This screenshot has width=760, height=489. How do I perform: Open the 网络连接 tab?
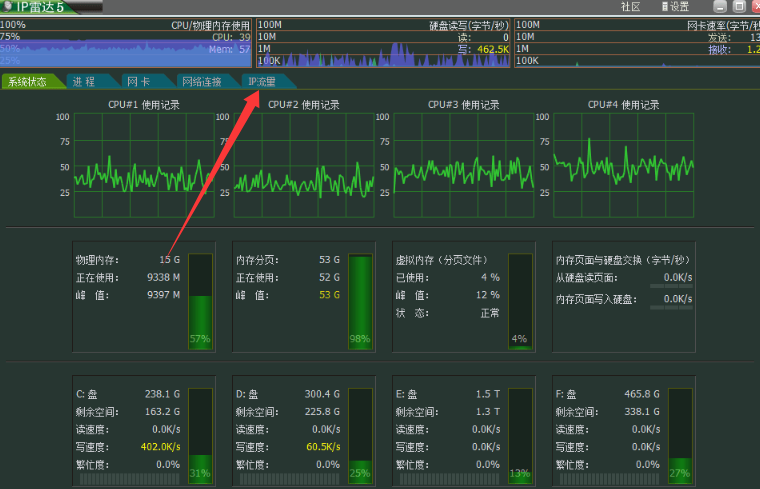(201, 82)
